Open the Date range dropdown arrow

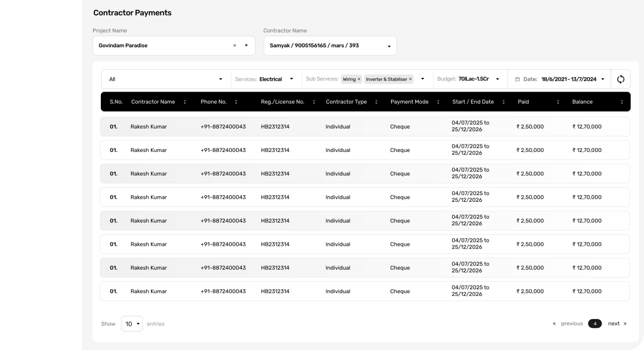603,79
